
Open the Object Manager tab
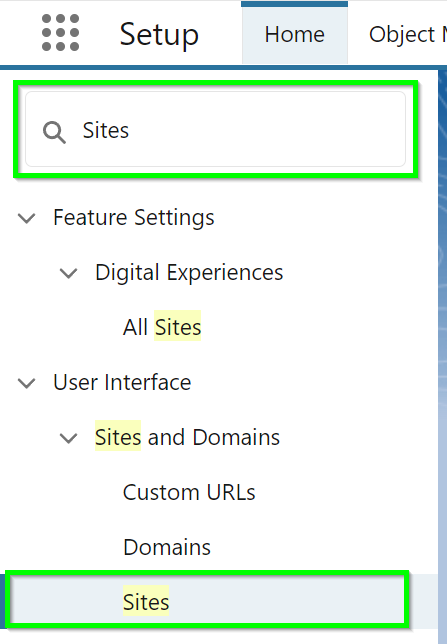pos(408,34)
